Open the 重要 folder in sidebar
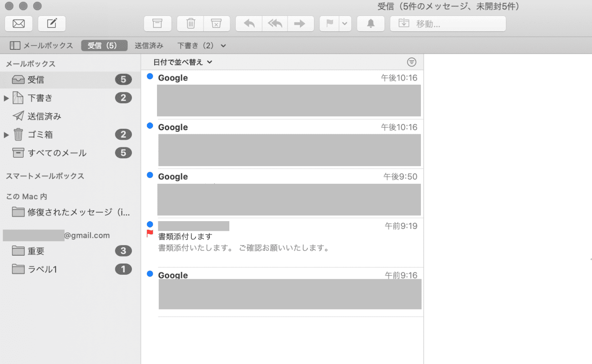The image size is (592, 364). coord(71,251)
